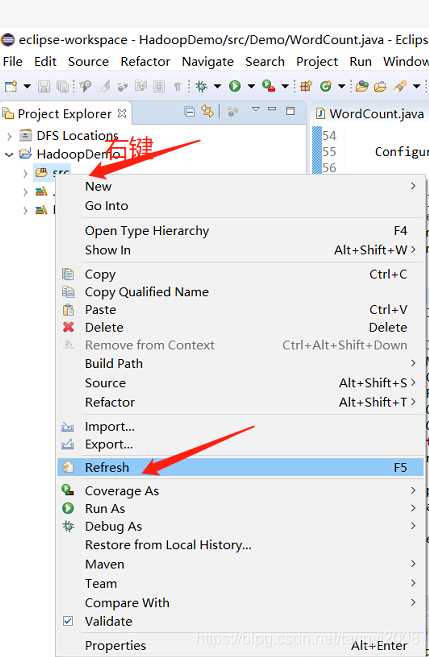Expand the src folder node
Image resolution: width=429 pixels, height=657 pixels.
[x=25, y=173]
